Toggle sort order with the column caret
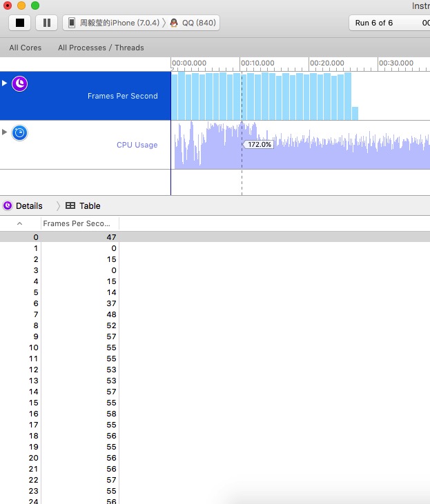 coord(19,223)
